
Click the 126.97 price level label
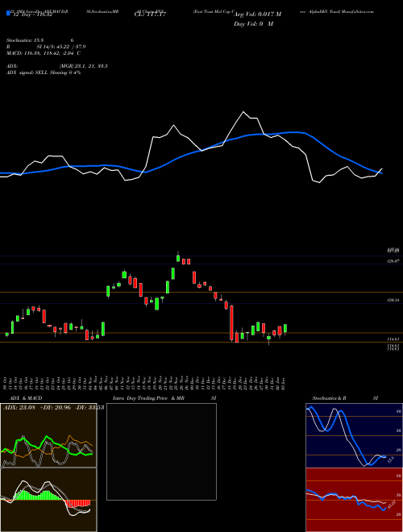coord(393,260)
